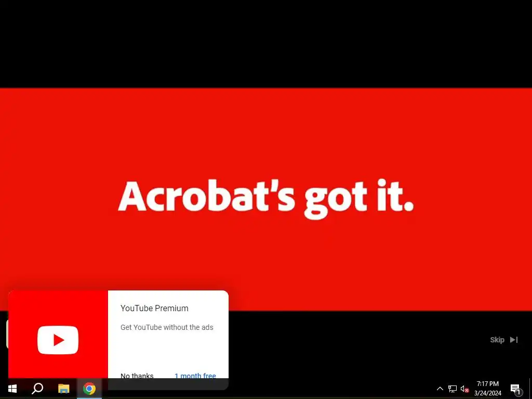This screenshot has width=532, height=399.
Task: Open the Windows Start menu
Action: click(12, 389)
